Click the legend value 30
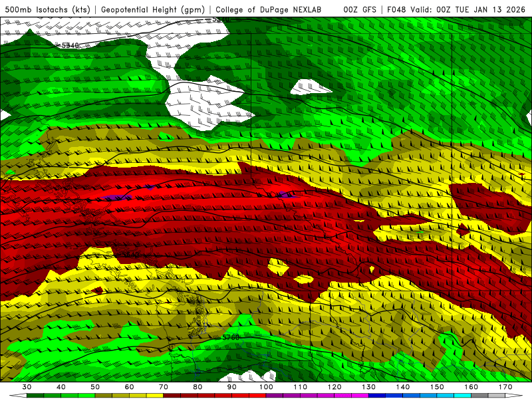This screenshot has height=399, width=532. (27, 387)
